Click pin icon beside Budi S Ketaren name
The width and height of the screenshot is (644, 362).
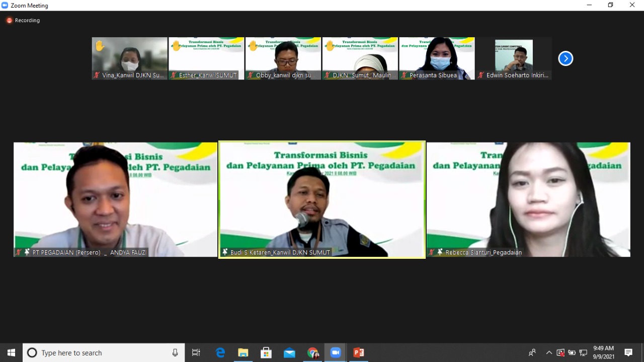point(225,252)
